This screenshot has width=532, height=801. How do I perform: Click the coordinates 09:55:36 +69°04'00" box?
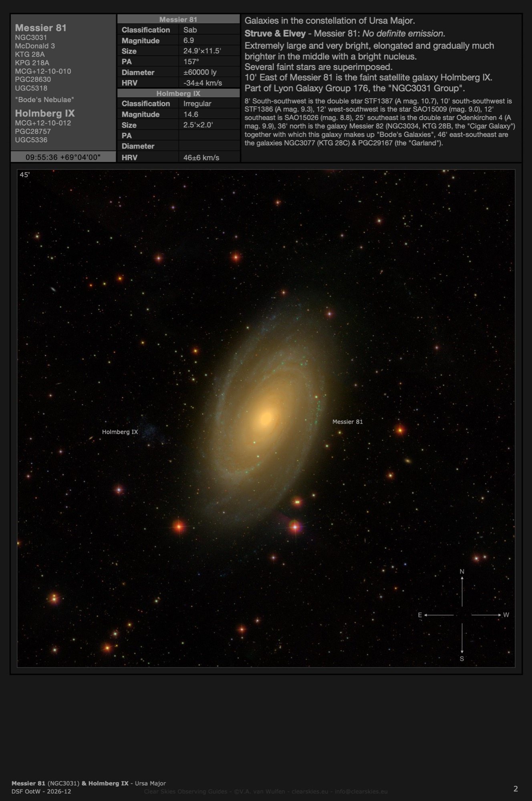[x=63, y=157]
